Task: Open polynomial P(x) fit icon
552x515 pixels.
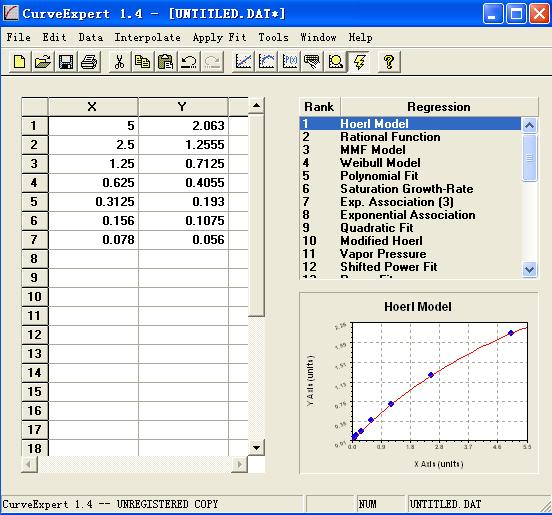Action: click(290, 62)
